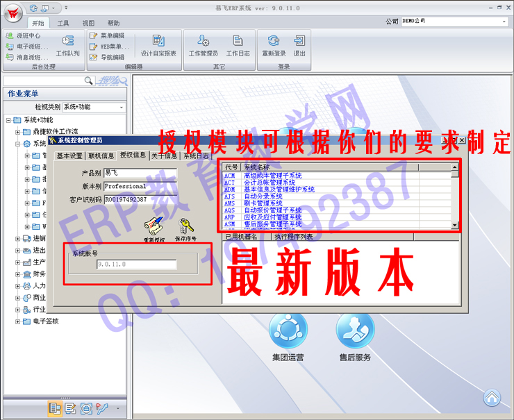Click the 退出 exit icon
This screenshot has height=420, width=514.
coord(299,46)
